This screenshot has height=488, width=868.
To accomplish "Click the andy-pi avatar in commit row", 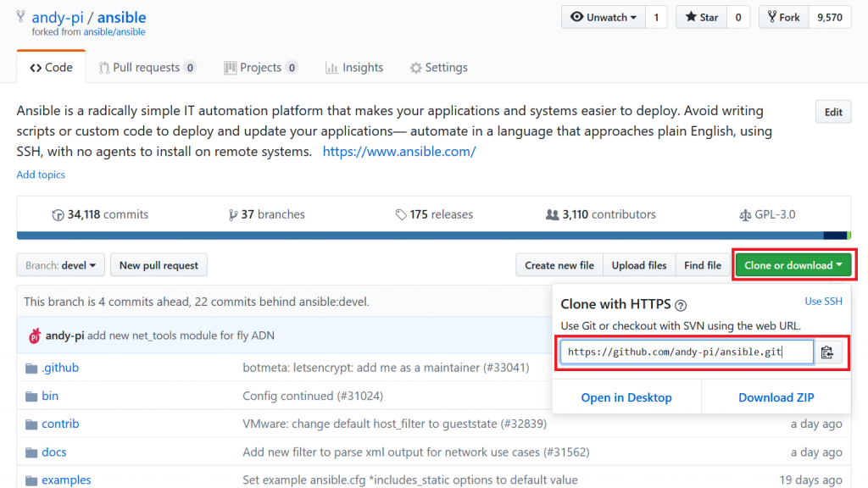I will [34, 335].
